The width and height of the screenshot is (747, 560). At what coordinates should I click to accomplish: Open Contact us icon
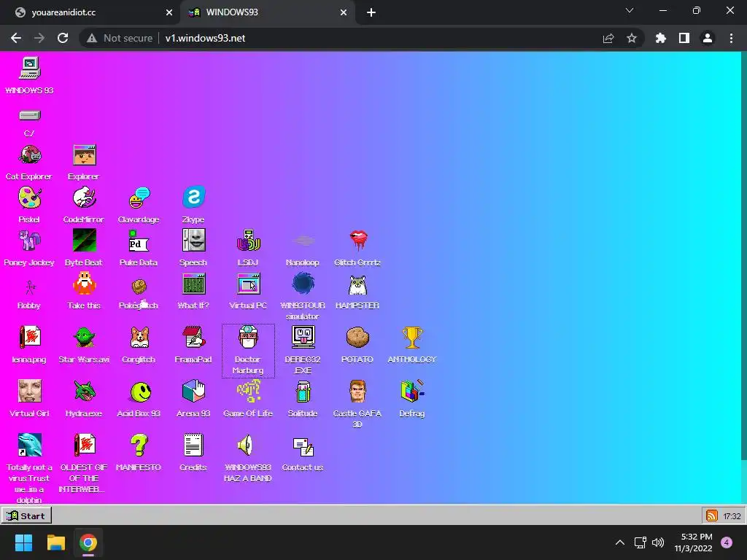(303, 446)
